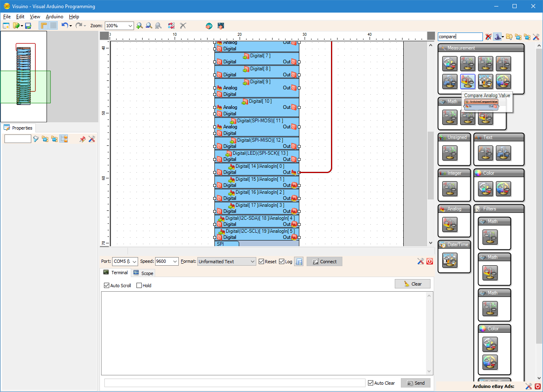Disable Auto Scroll checkbox
The image size is (543, 392).
107,286
